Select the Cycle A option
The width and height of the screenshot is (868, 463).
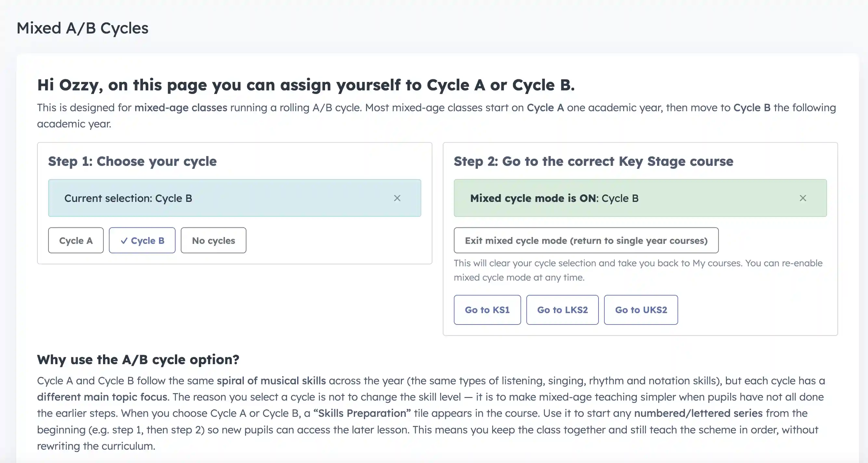pos(76,240)
